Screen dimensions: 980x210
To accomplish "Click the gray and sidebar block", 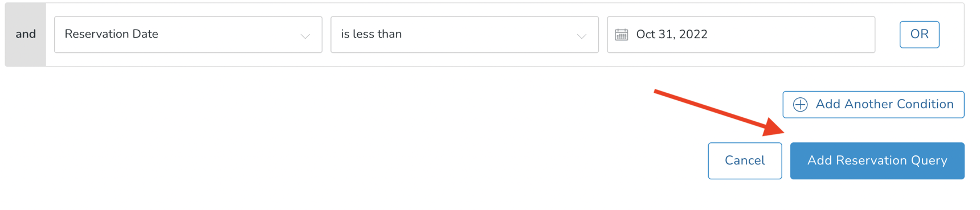I will (x=26, y=35).
